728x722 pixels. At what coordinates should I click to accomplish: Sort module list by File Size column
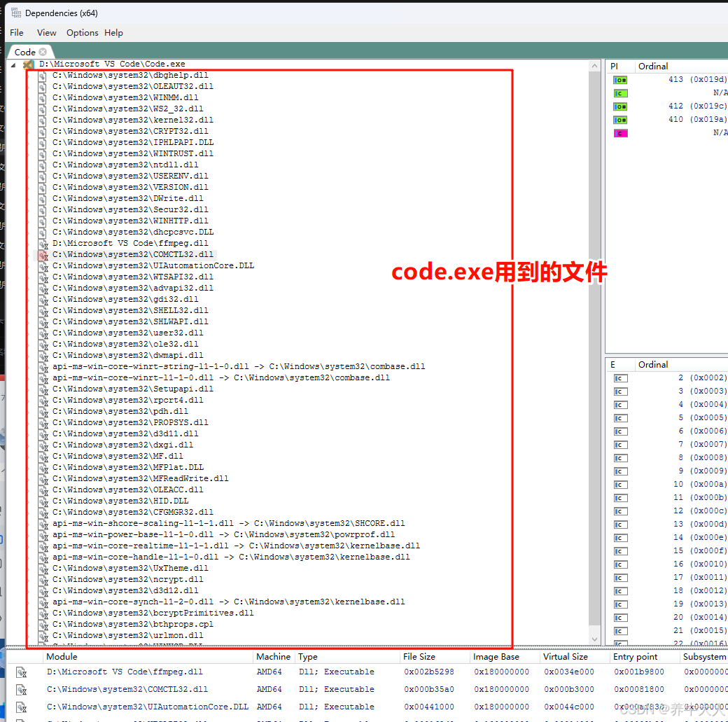coord(435,656)
